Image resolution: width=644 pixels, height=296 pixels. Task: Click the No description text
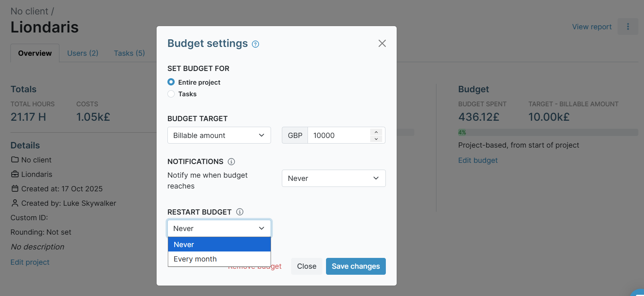click(38, 247)
